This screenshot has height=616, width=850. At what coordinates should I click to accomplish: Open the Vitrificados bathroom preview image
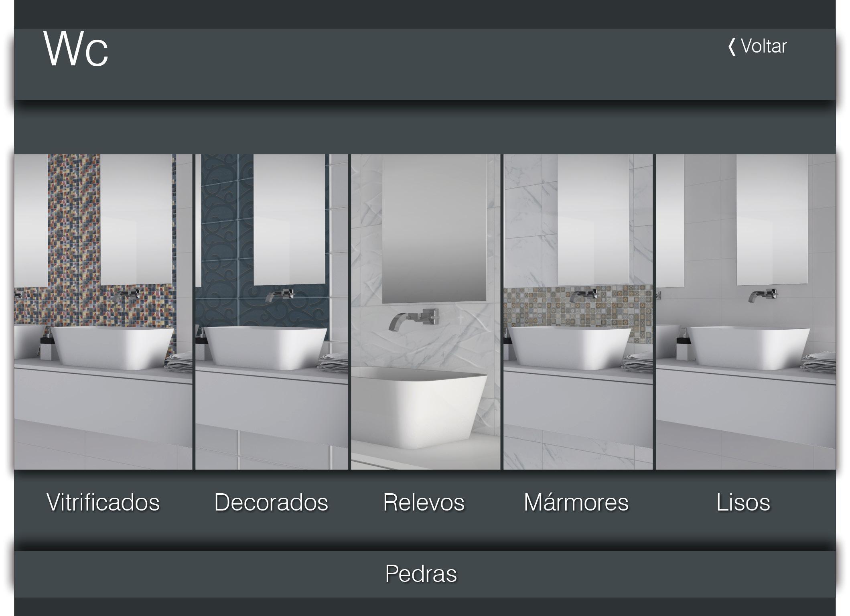103,312
